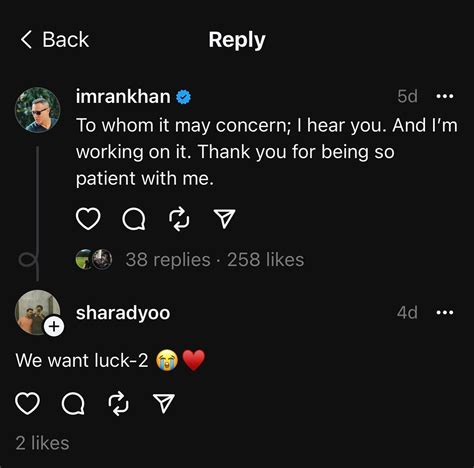Open more options on sharadyoo's reply

click(445, 313)
